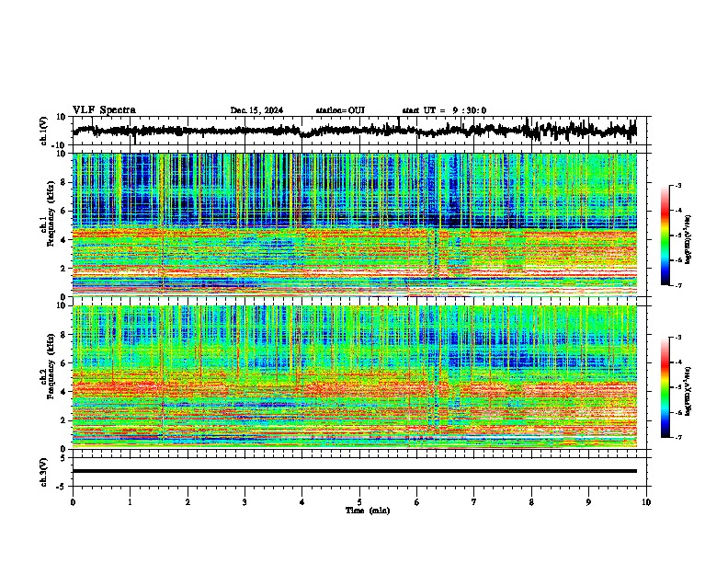Click the ch.3(V) axis label
The image size is (728, 563).
coord(44,472)
